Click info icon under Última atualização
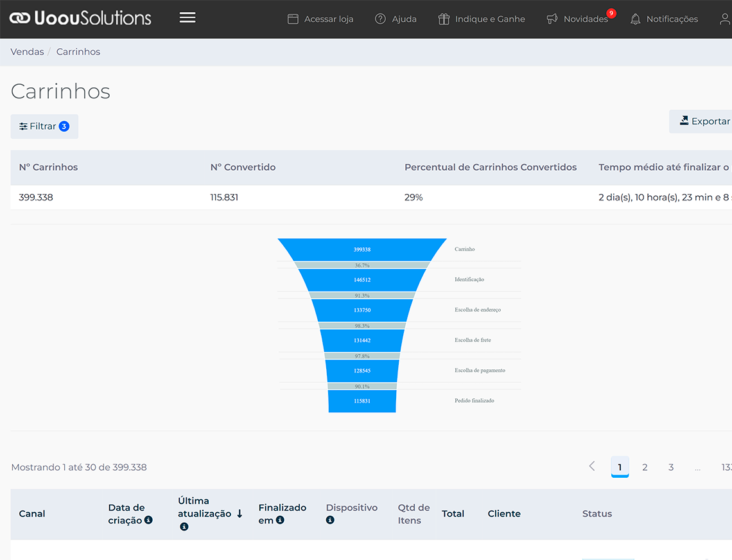732x560 pixels. [184, 527]
